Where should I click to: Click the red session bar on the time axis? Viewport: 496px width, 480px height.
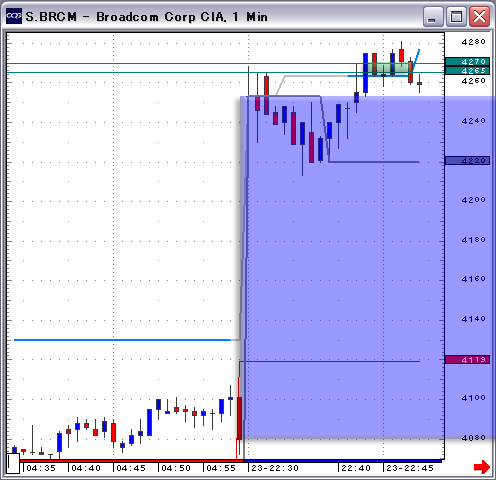[132, 461]
